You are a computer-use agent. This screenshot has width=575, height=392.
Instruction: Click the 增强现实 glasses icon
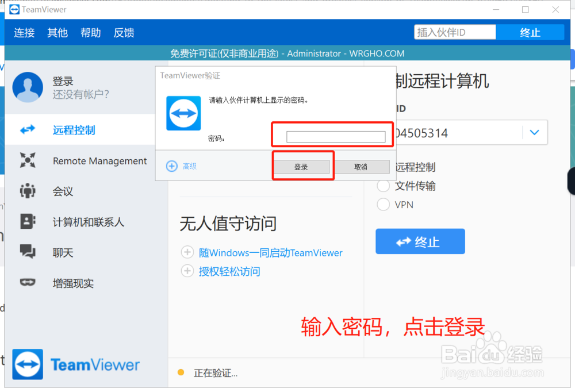[x=28, y=282]
